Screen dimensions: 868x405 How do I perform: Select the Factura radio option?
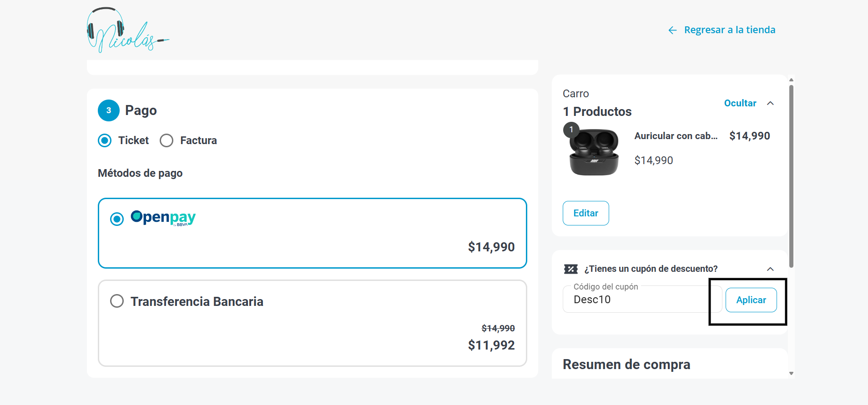(x=167, y=140)
